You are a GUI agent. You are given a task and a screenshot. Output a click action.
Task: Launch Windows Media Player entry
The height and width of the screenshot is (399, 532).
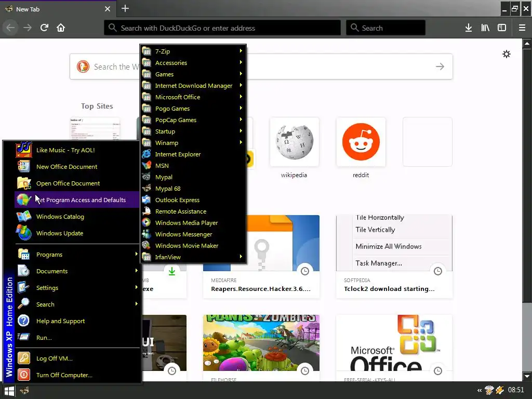click(193, 223)
